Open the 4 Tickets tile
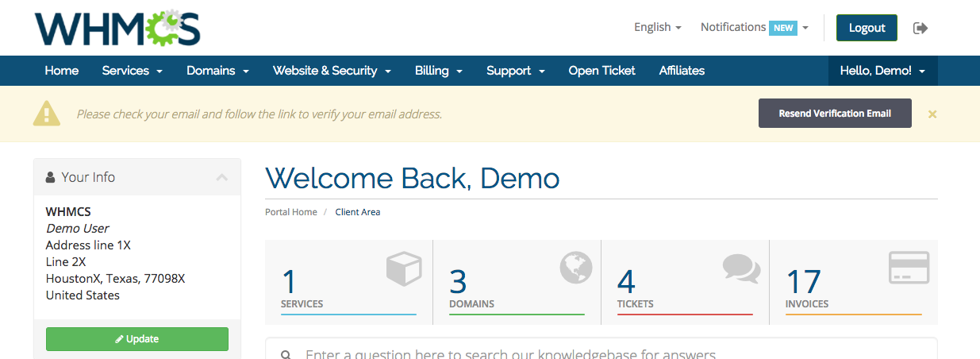Viewport: 980px width, 359px height. [x=686, y=282]
